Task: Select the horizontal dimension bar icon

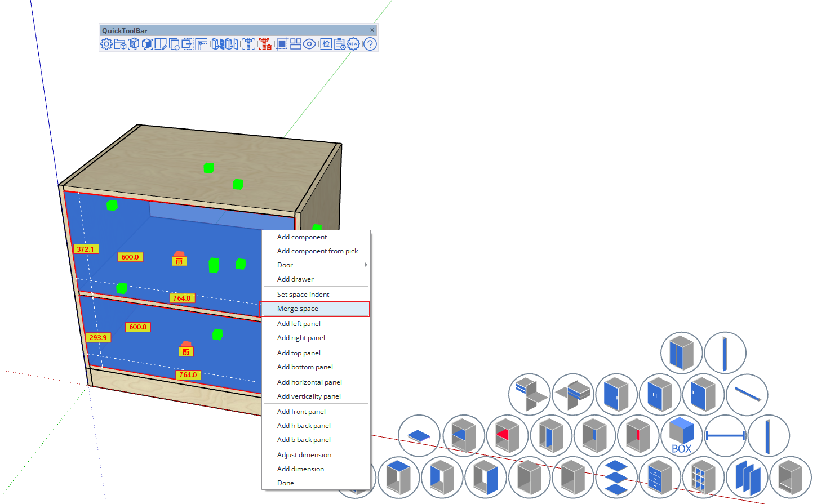Action: pos(725,436)
